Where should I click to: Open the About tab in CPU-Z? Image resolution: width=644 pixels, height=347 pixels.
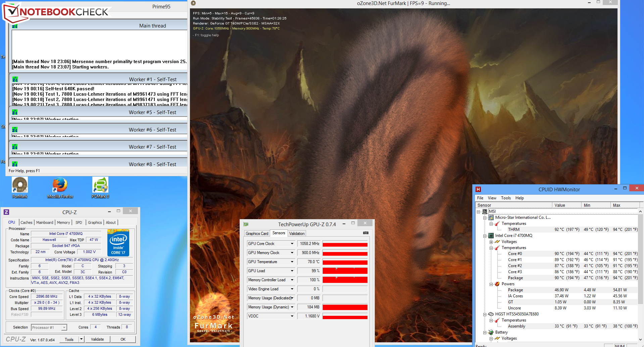coord(111,222)
